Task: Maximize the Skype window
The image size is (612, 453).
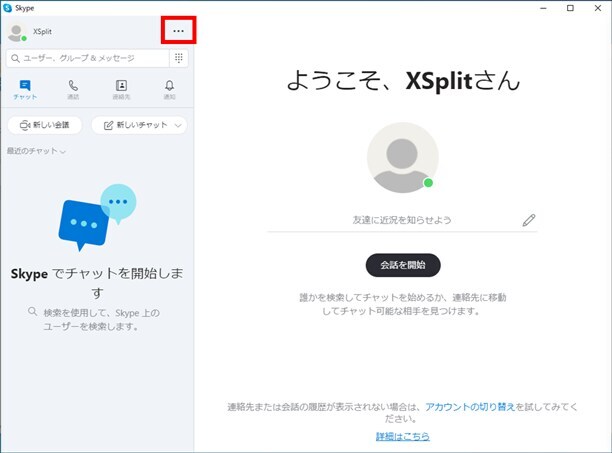Action: click(x=570, y=8)
